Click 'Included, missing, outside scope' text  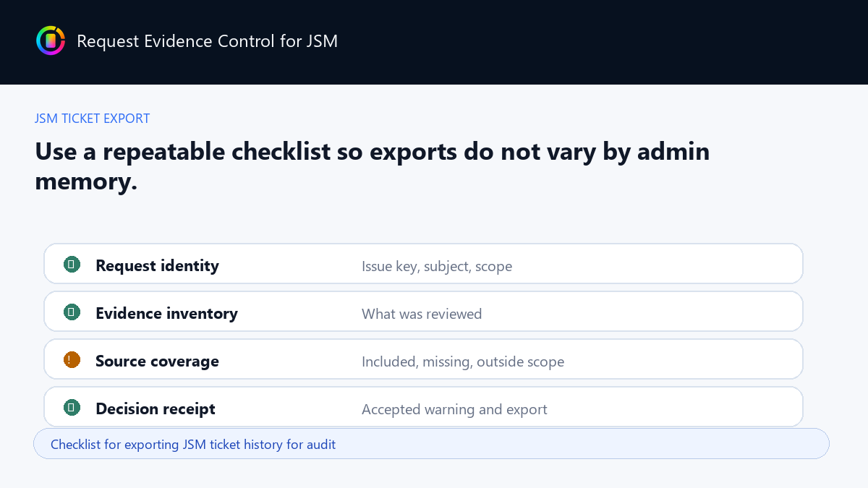click(463, 361)
